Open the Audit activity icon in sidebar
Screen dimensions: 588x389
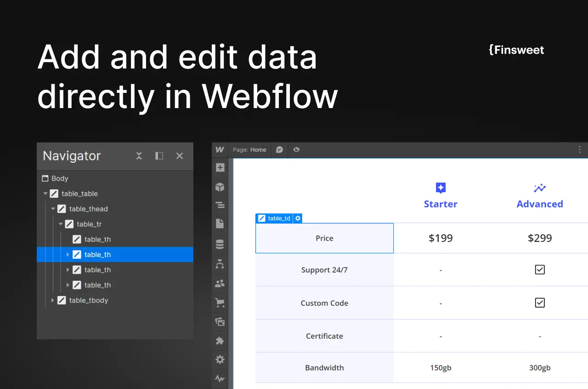(x=220, y=379)
